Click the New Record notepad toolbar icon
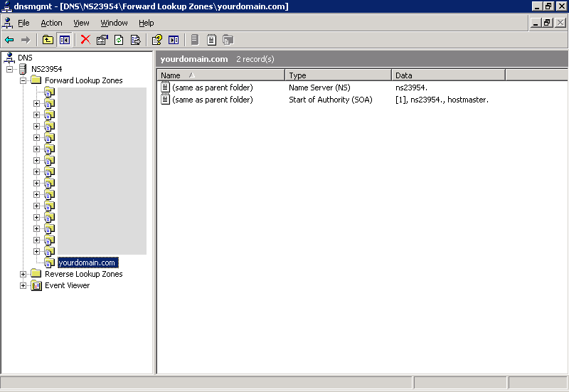The height and width of the screenshot is (392, 569). pyautogui.click(x=211, y=40)
